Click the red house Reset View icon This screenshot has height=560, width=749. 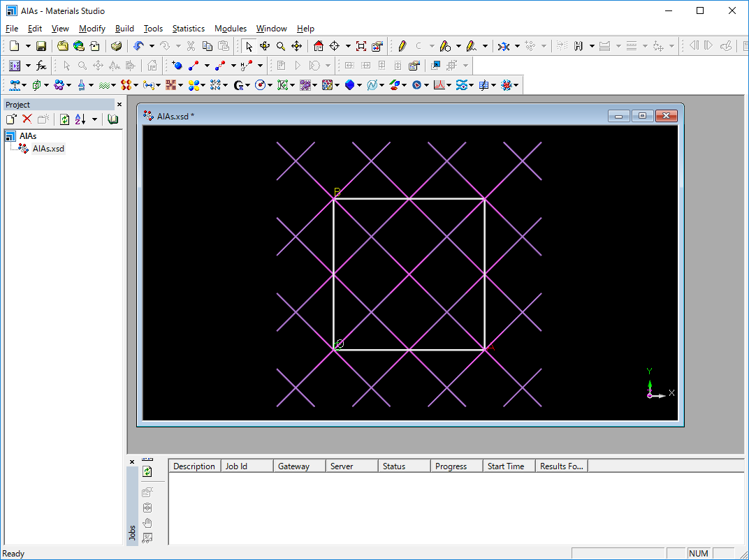[319, 46]
